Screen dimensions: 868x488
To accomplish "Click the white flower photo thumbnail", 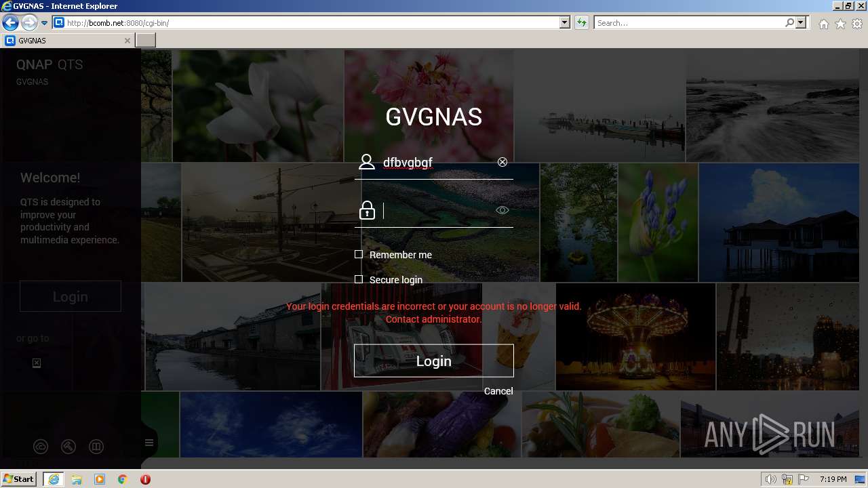I will [258, 106].
